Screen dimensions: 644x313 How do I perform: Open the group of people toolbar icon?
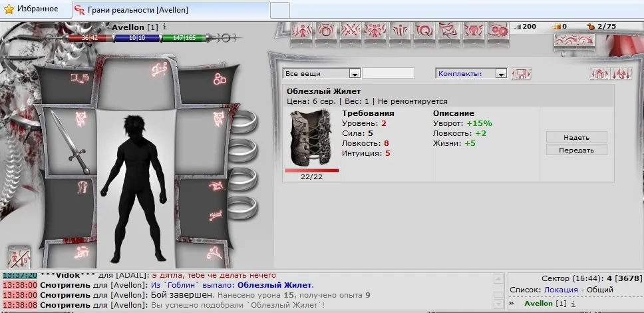point(376,31)
